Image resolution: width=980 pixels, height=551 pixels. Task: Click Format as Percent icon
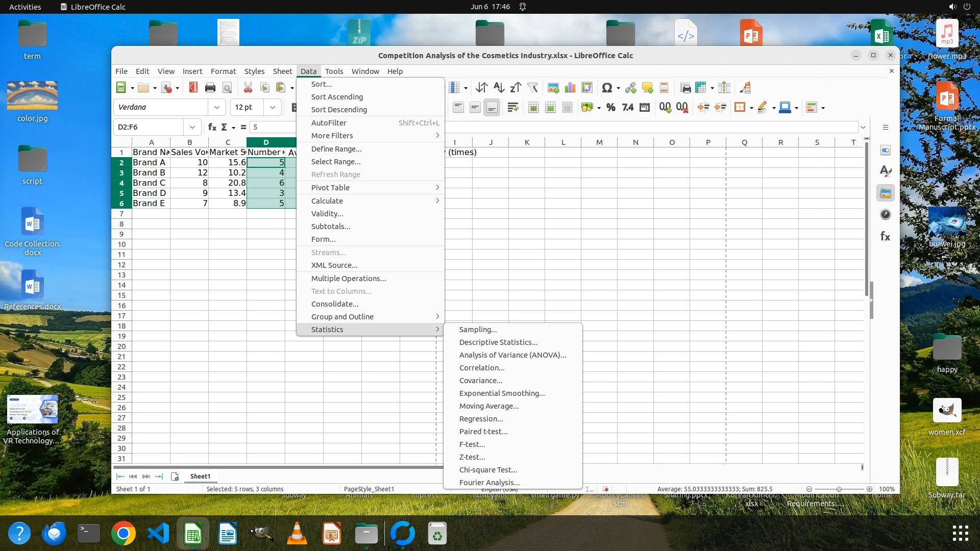click(x=610, y=107)
